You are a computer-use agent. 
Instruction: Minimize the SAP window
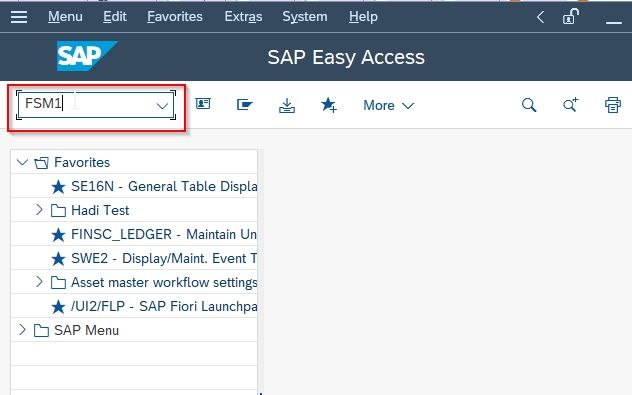613,22
